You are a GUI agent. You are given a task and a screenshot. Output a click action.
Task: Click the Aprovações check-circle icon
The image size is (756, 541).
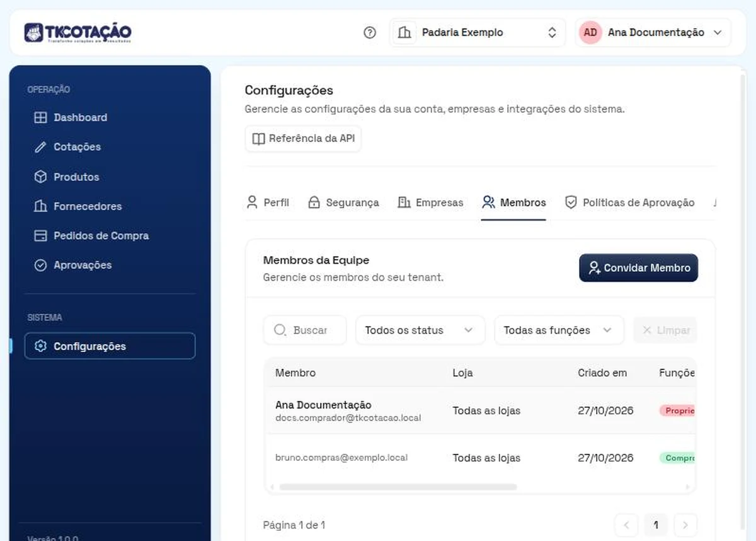click(x=40, y=265)
